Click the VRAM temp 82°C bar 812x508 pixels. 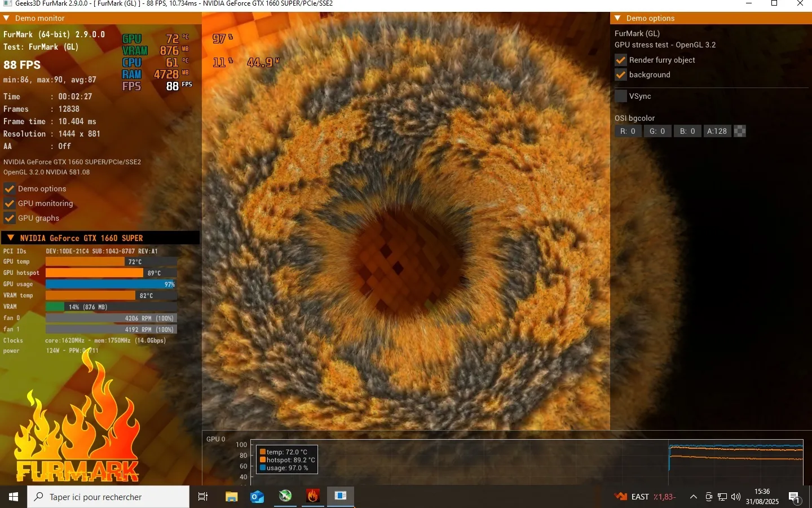pyautogui.click(x=111, y=295)
